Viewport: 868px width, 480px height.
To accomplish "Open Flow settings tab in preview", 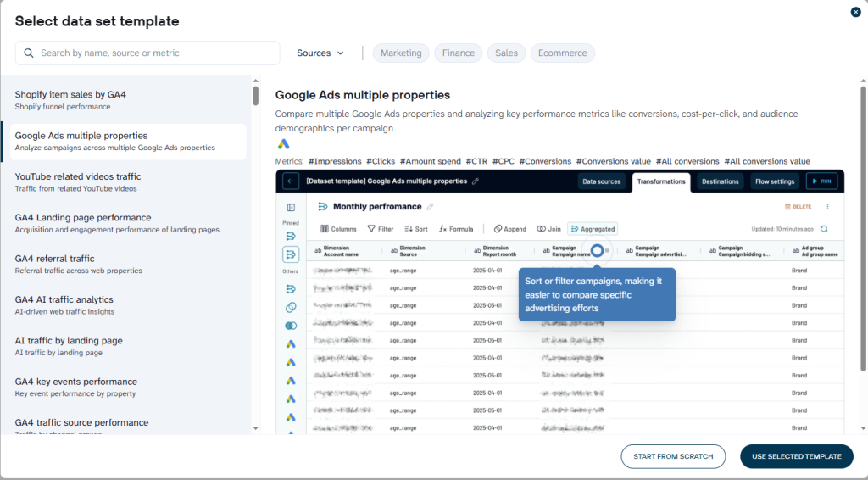I will click(775, 181).
